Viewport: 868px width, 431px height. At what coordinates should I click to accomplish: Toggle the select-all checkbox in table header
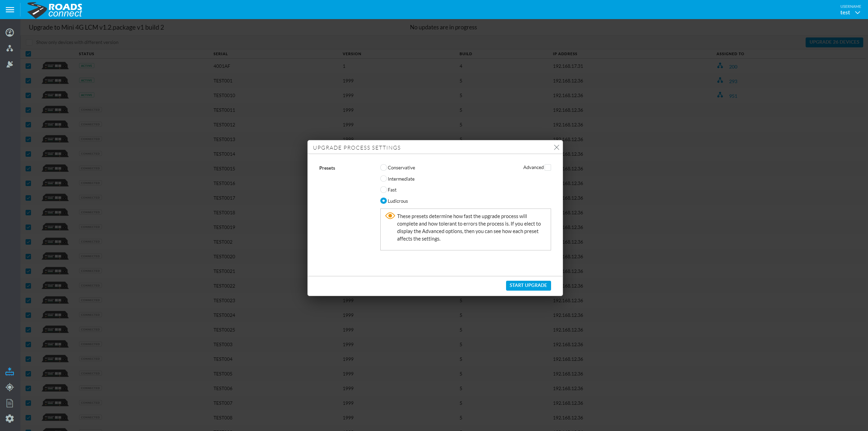28,54
